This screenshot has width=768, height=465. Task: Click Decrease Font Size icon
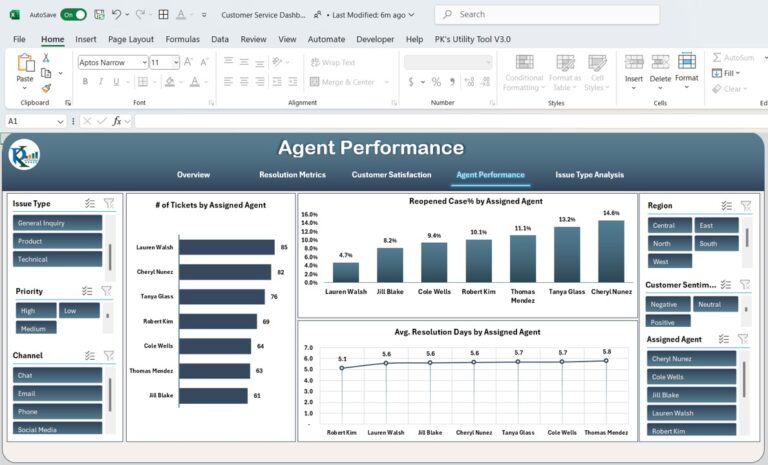[204, 62]
